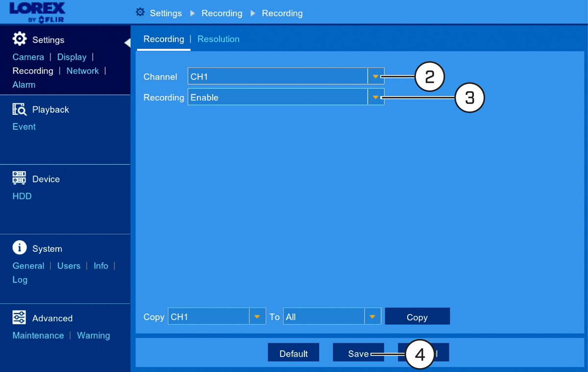Viewport: 588px width, 372px height.
Task: Go to HDD under Device
Action: [22, 196]
